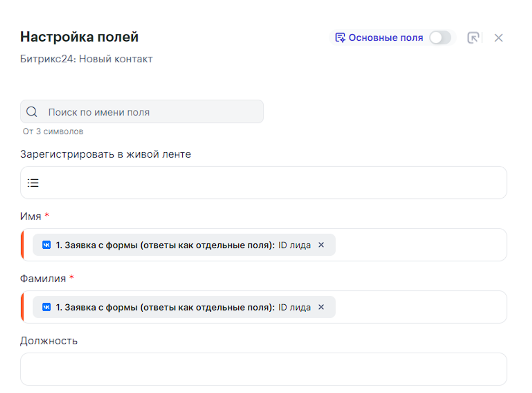Image resolution: width=532 pixels, height=393 pixels.
Task: Select the chip text in the "Фамилия" field
Action: pyautogui.click(x=183, y=307)
